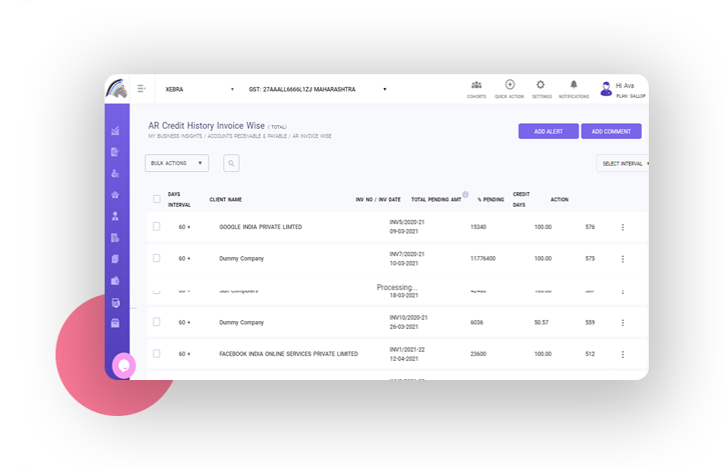Toggle the hamburger sidebar menu icon

[x=141, y=89]
